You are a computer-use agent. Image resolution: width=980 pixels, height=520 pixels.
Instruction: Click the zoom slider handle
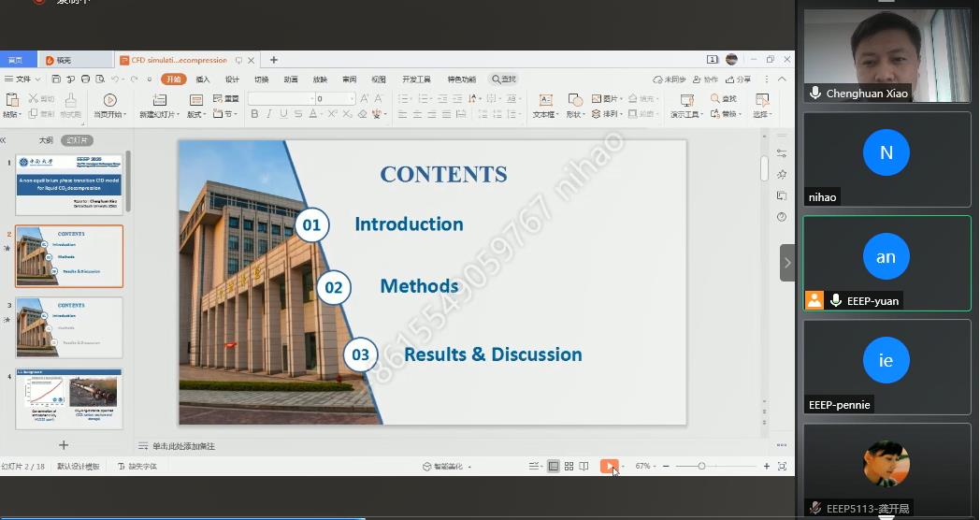[x=701, y=466]
